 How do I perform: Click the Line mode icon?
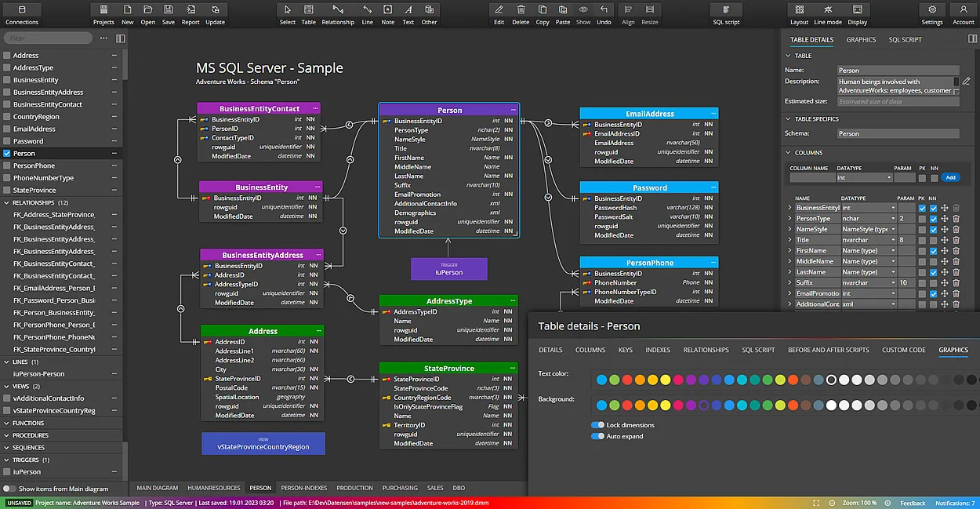(828, 11)
